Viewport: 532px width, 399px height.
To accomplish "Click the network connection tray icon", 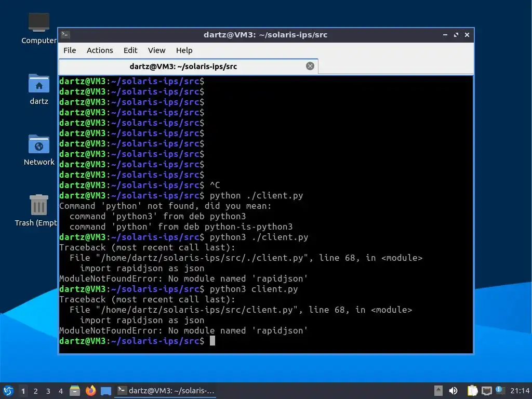I will click(x=486, y=391).
